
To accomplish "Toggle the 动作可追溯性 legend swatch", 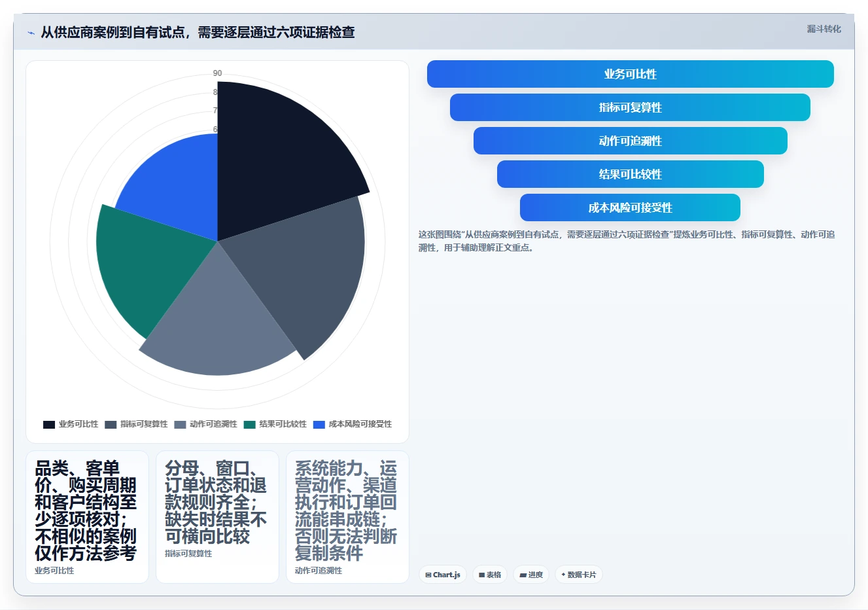I will [181, 424].
